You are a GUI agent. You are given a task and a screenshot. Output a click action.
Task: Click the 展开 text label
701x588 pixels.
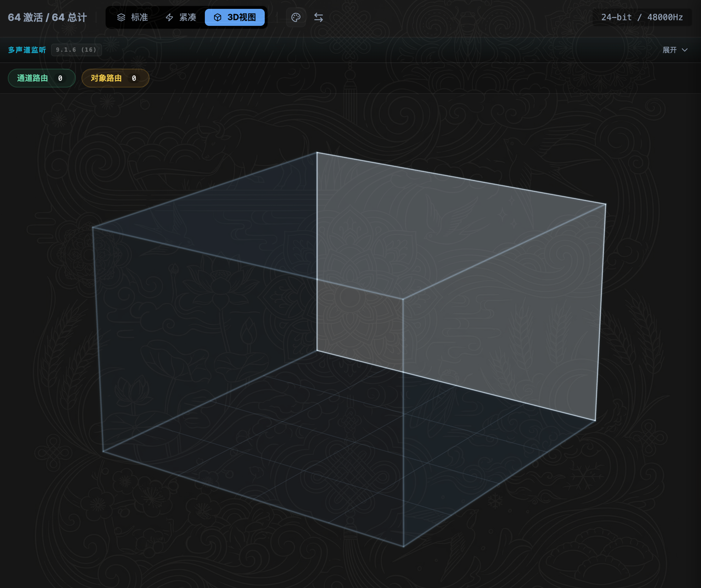tap(669, 50)
